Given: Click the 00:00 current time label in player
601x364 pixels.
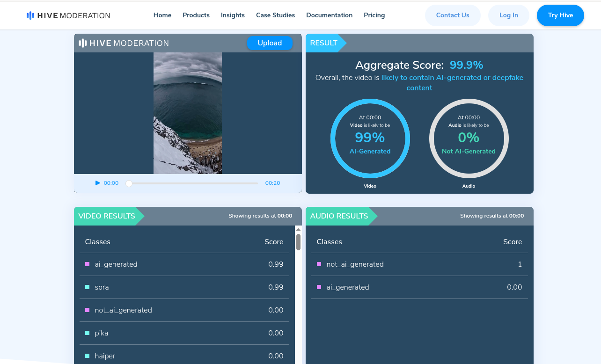Looking at the screenshot, I should point(111,183).
